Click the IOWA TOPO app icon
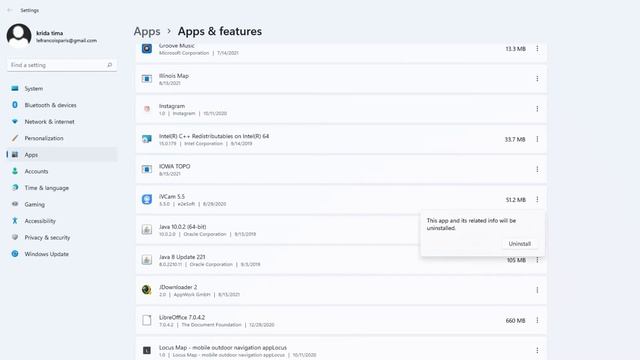The height and width of the screenshot is (360, 640). pyautogui.click(x=147, y=169)
